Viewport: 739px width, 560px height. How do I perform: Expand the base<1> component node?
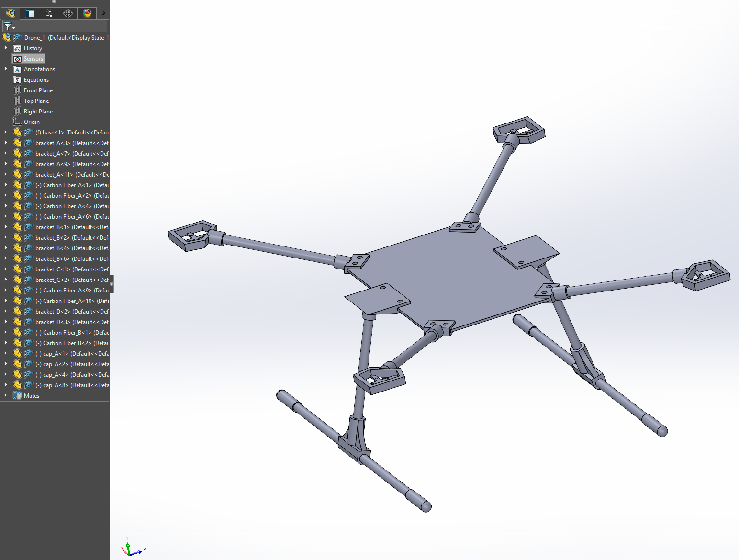pyautogui.click(x=6, y=133)
